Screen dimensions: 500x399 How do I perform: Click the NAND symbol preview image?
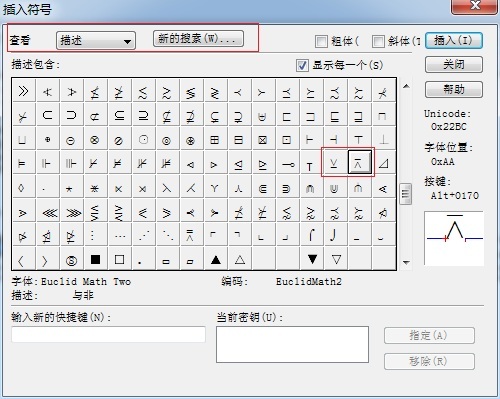pos(454,238)
